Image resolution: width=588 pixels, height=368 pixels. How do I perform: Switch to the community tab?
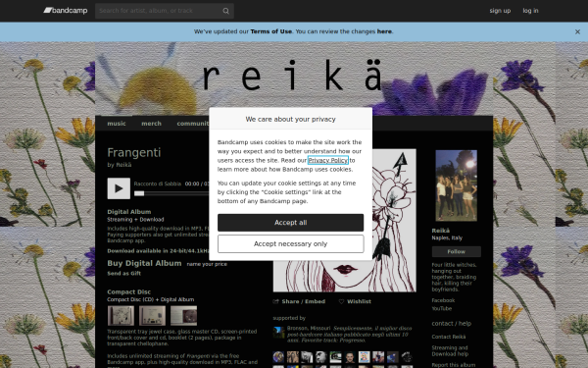coord(193,124)
